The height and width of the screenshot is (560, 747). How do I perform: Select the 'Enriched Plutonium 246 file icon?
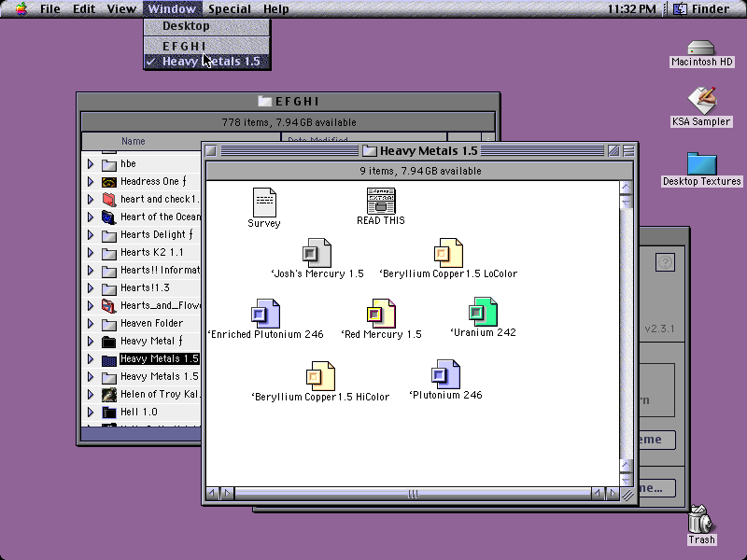(x=265, y=314)
